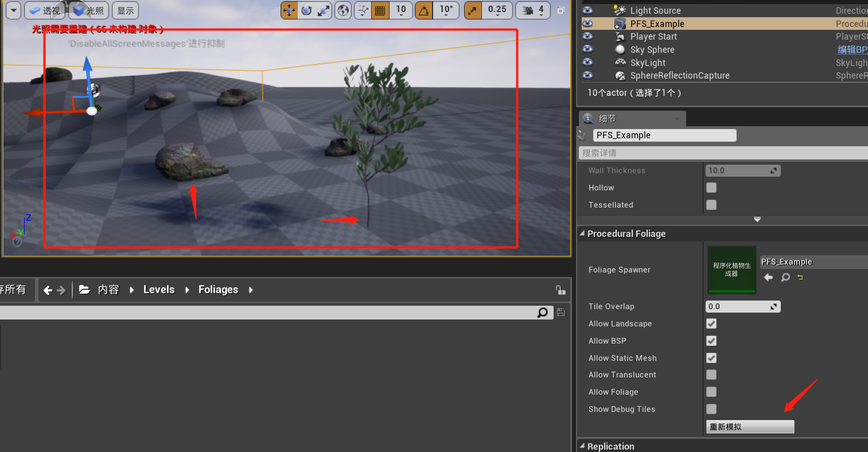Collapse the Procedural Foliage section
Viewport: 868px width, 452px height.
coord(582,233)
